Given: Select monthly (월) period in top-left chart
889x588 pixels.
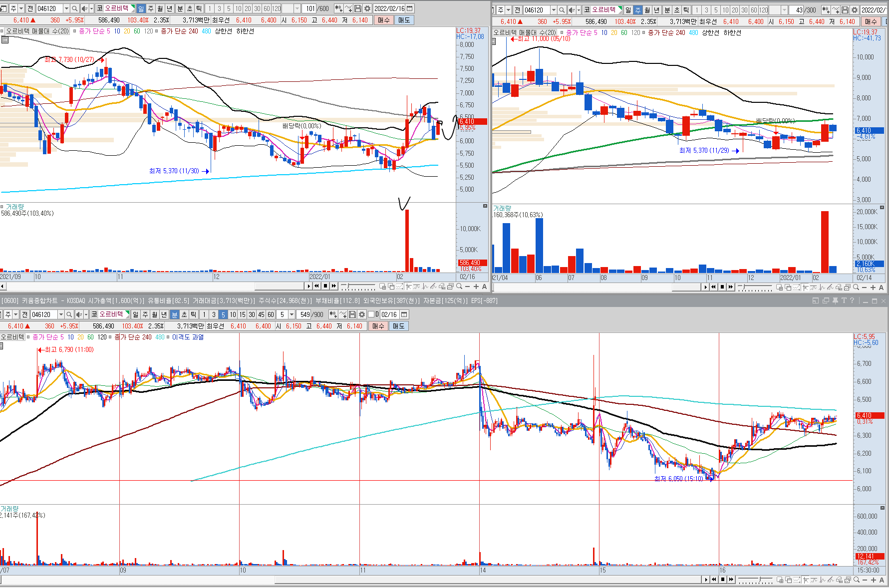Looking at the screenshot, I should 160,8.
